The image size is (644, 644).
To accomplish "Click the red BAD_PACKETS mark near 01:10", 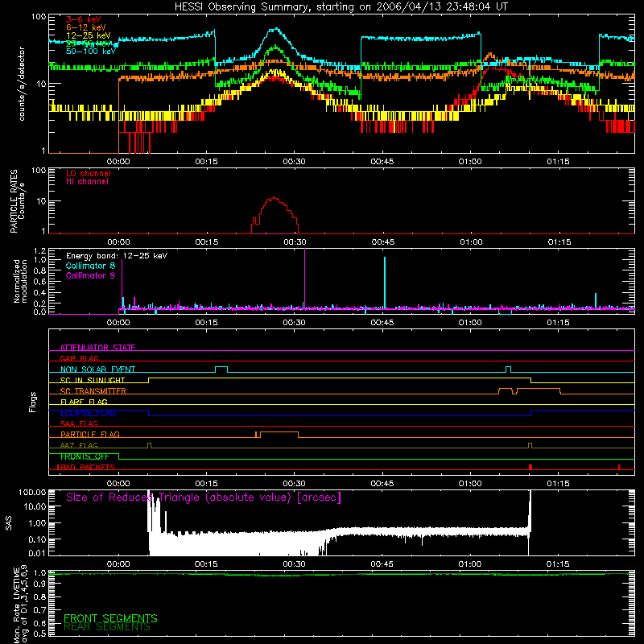I will point(530,467).
